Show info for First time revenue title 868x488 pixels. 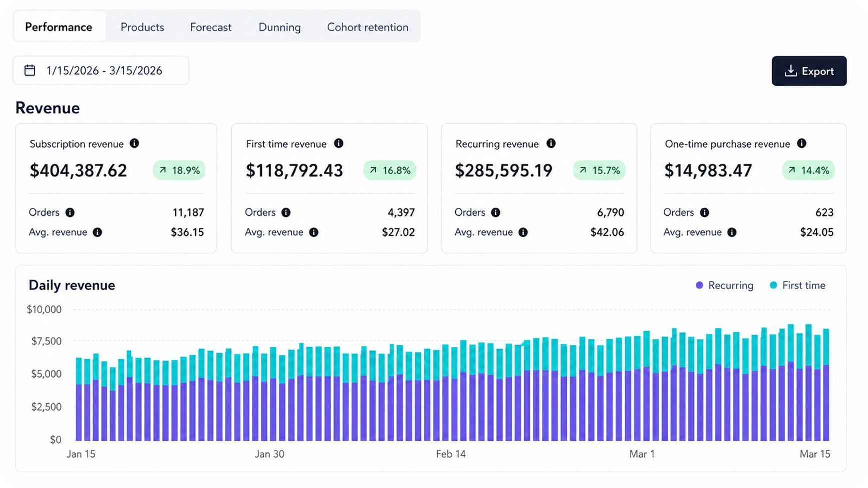[339, 143]
